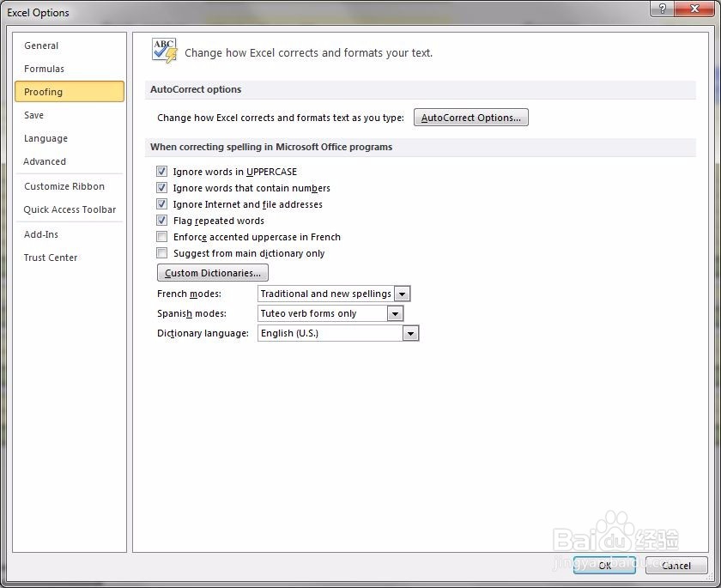Close the Excel Options dialog
The width and height of the screenshot is (721, 588).
click(694, 9)
